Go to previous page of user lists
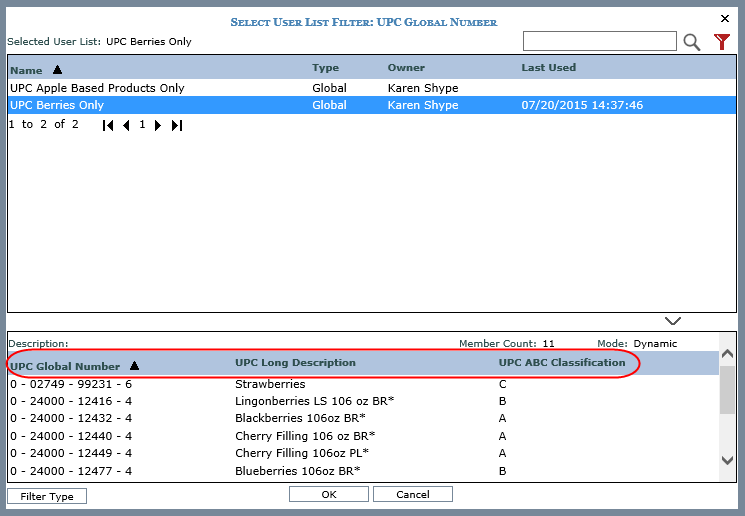 click(126, 125)
